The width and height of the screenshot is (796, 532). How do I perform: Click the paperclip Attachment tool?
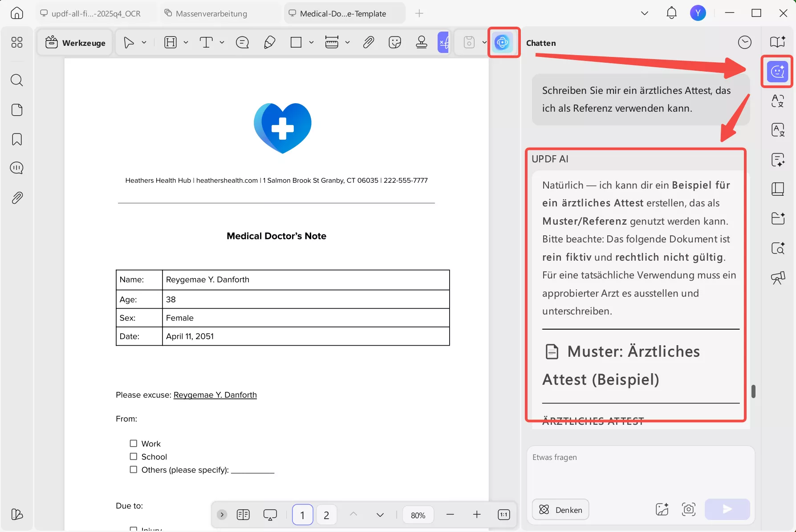coord(368,42)
